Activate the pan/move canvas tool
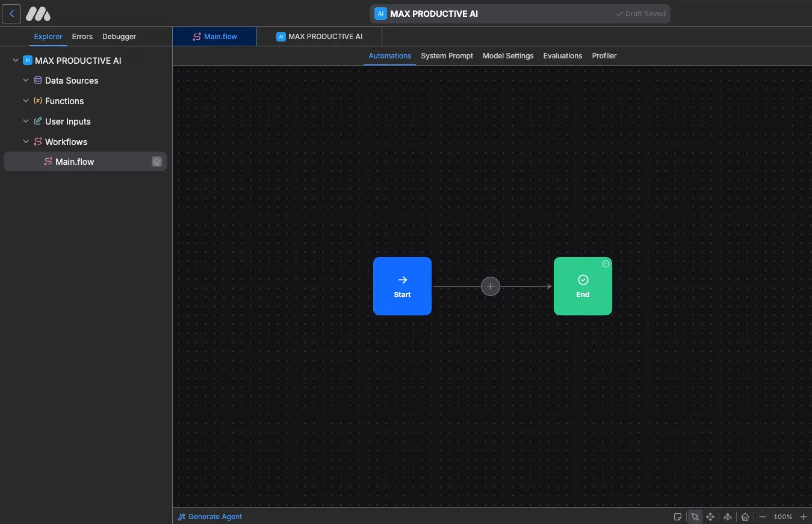The height and width of the screenshot is (524, 812). pyautogui.click(x=710, y=517)
